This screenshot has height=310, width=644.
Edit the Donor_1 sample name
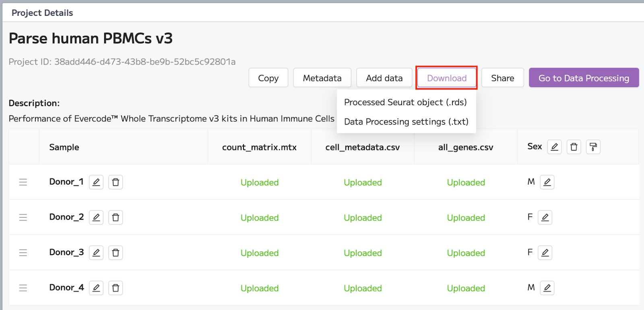[x=96, y=182]
